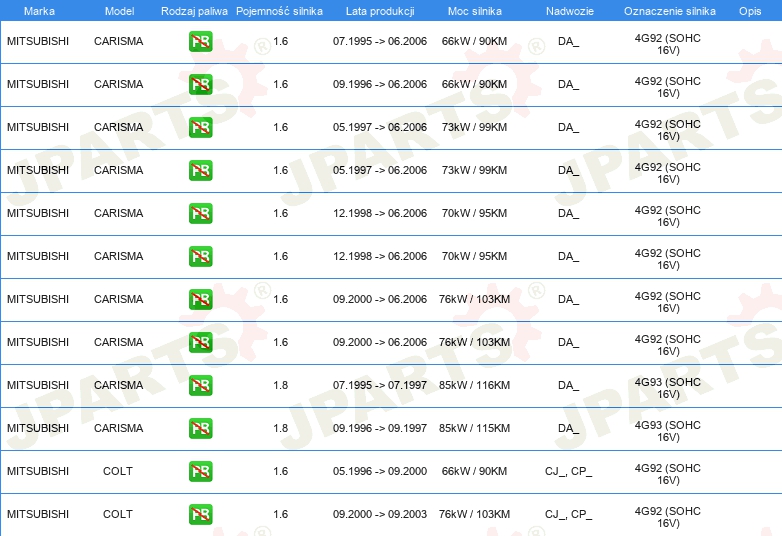Image resolution: width=782 pixels, height=536 pixels.
Task: Click petrol icon in Colt 76kW / 103KM row
Action: 200,514
